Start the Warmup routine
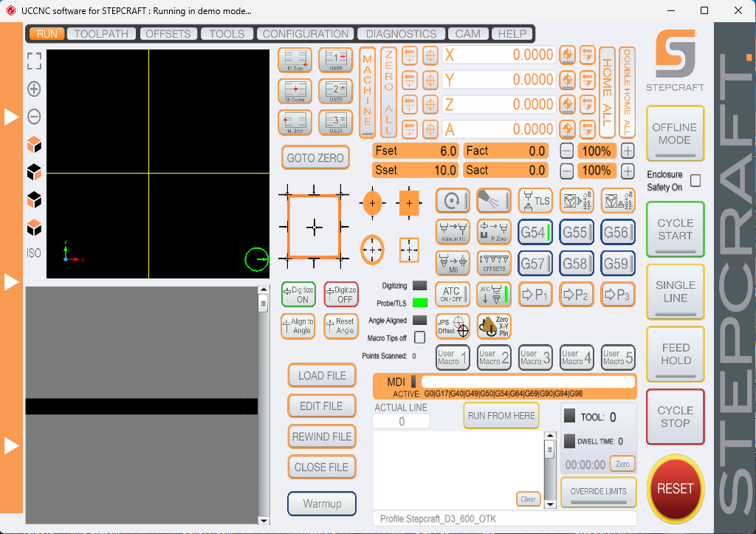 tap(322, 504)
